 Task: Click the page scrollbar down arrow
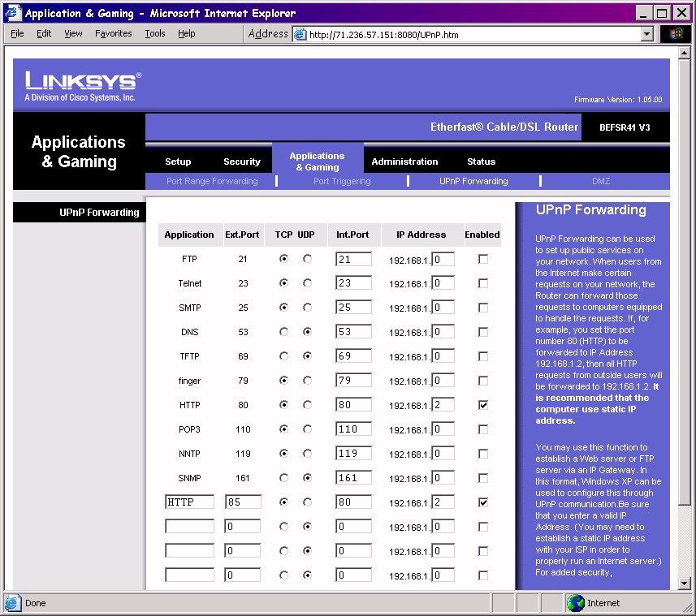coord(685,584)
